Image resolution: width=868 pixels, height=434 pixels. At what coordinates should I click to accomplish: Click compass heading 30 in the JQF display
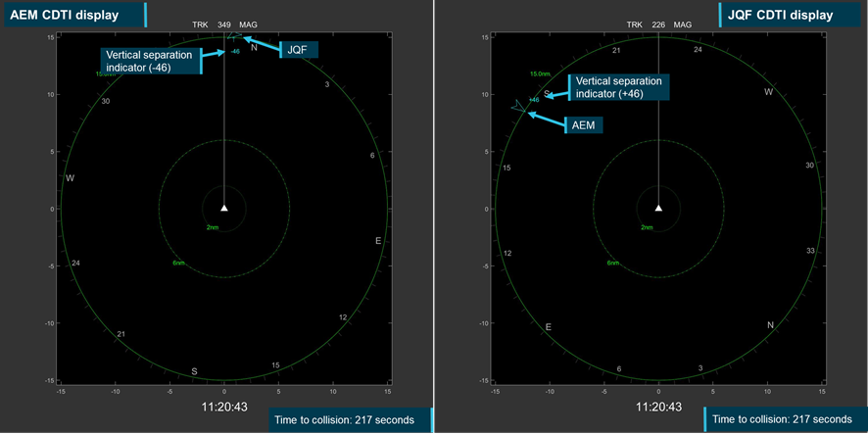[x=810, y=165]
